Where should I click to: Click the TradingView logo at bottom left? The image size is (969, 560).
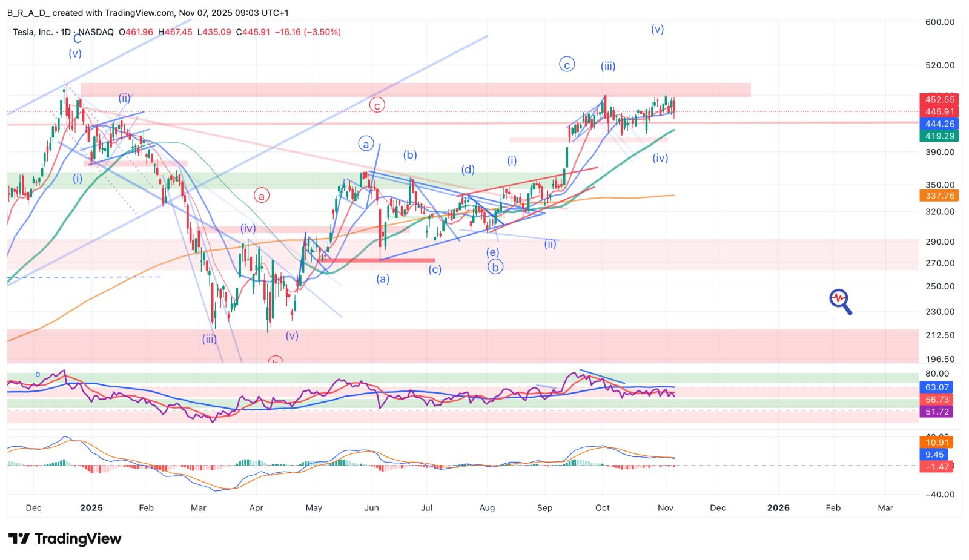(65, 538)
